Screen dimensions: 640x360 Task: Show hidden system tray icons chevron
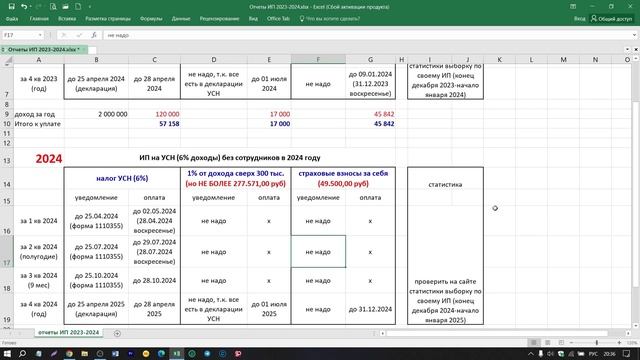(531, 353)
